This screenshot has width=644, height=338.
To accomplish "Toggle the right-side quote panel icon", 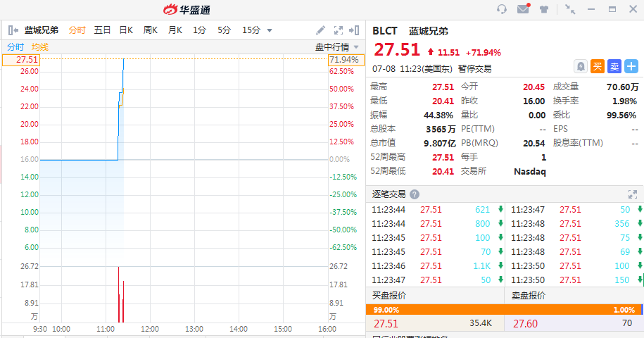I will [355, 30].
